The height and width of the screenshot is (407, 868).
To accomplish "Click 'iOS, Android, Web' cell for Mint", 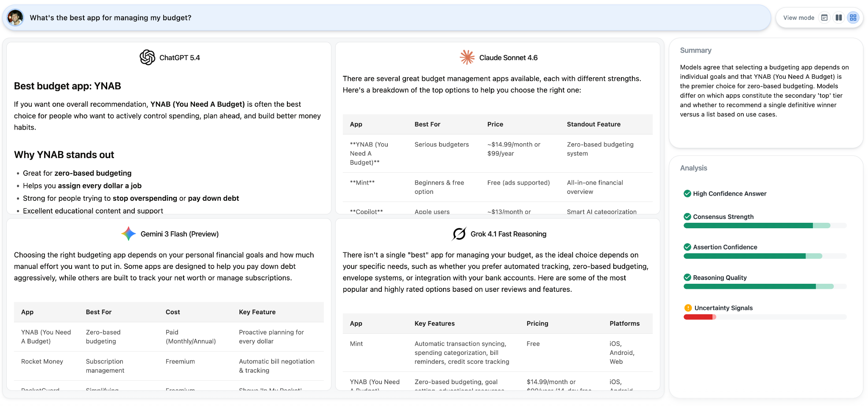I will tap(622, 352).
